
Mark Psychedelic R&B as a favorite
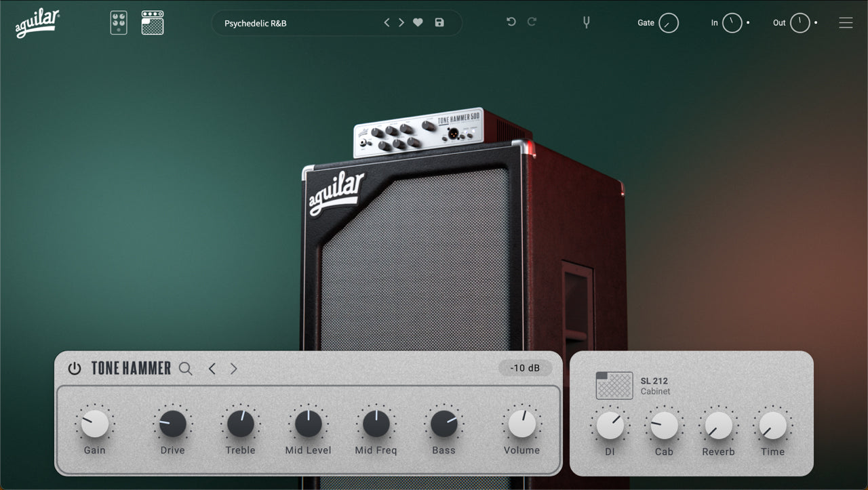[x=417, y=22]
